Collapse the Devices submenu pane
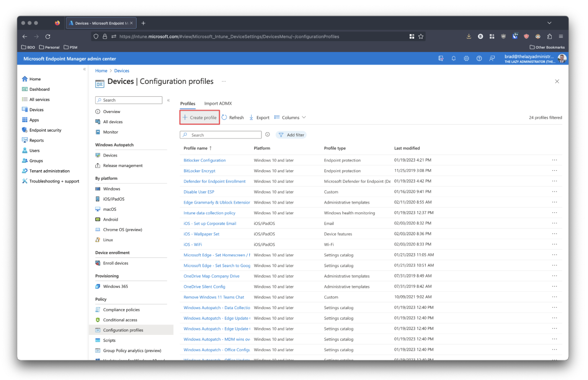This screenshot has width=588, height=380. coord(168,100)
